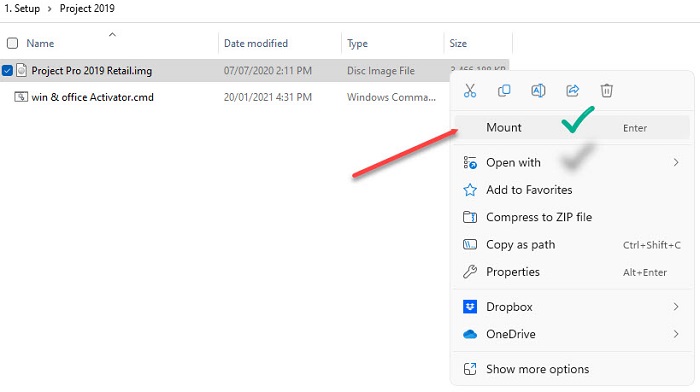Click the Properties wrench icon
The width and height of the screenshot is (700, 392).
[470, 272]
